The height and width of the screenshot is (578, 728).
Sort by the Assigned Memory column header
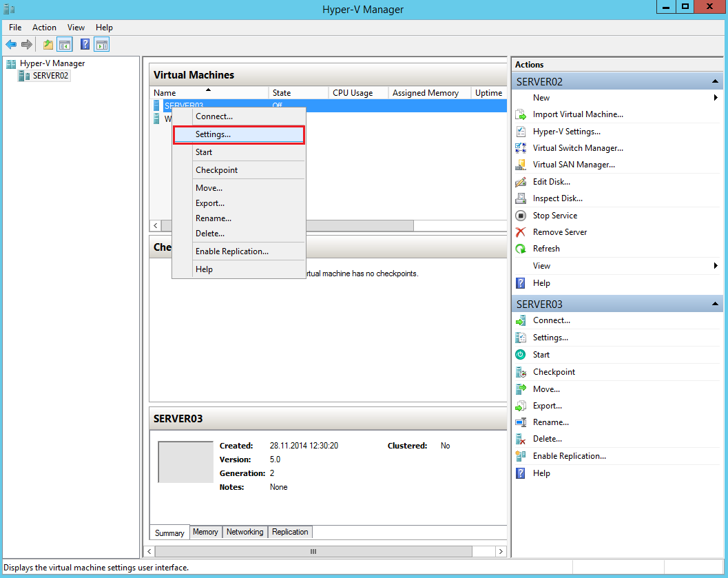[430, 93]
